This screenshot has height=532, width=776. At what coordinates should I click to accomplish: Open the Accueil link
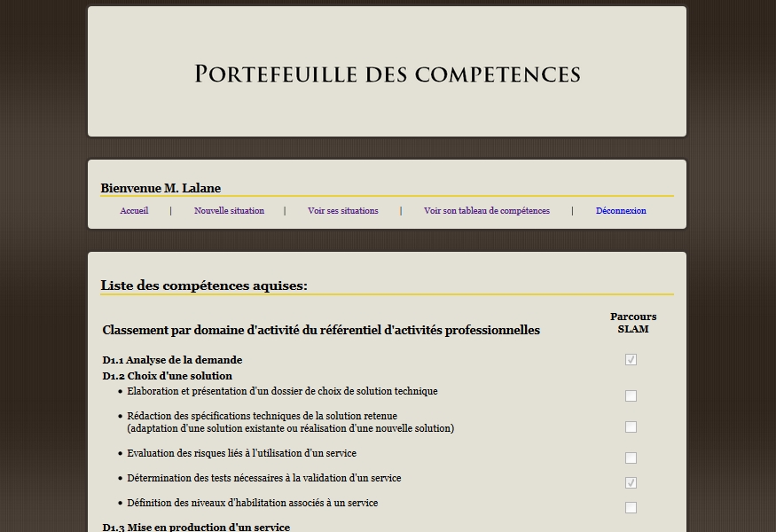[134, 210]
